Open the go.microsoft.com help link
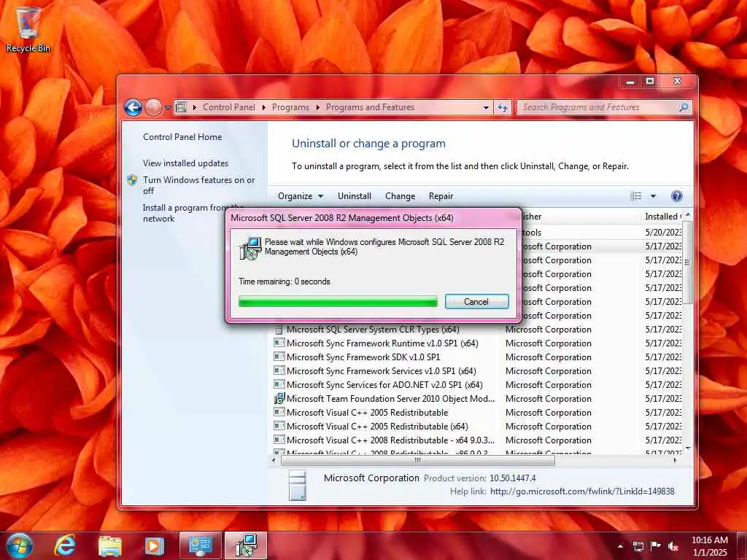Image resolution: width=747 pixels, height=560 pixels. point(582,491)
